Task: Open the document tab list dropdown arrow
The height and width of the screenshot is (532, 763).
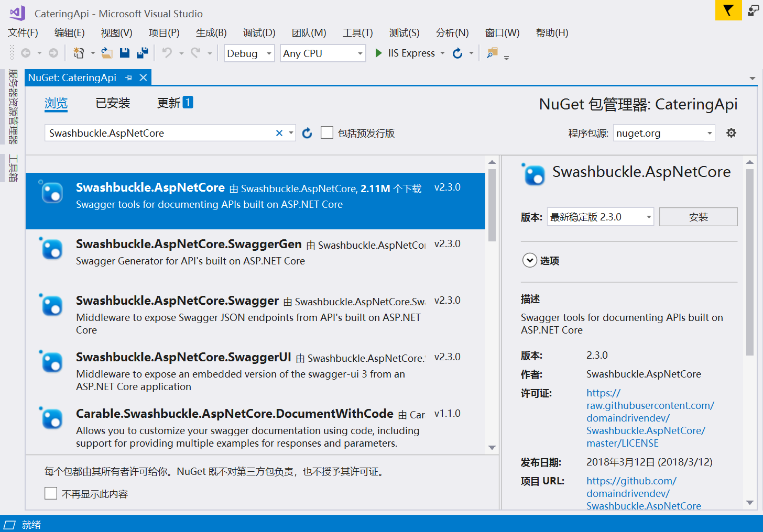Action: point(753,79)
